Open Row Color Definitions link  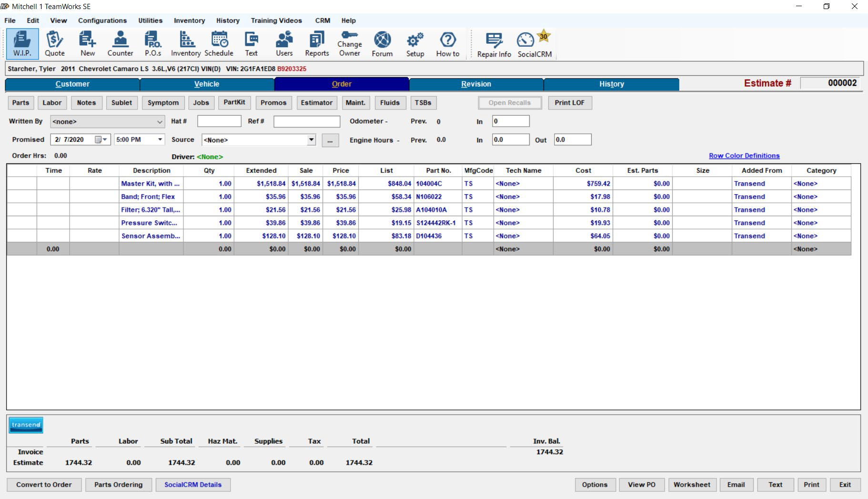(x=744, y=155)
